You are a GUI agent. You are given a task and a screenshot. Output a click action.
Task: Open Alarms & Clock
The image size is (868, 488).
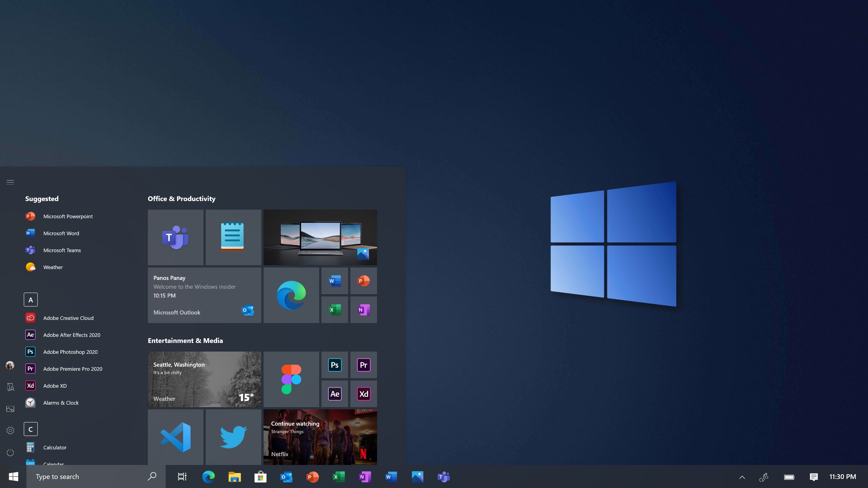click(52, 402)
